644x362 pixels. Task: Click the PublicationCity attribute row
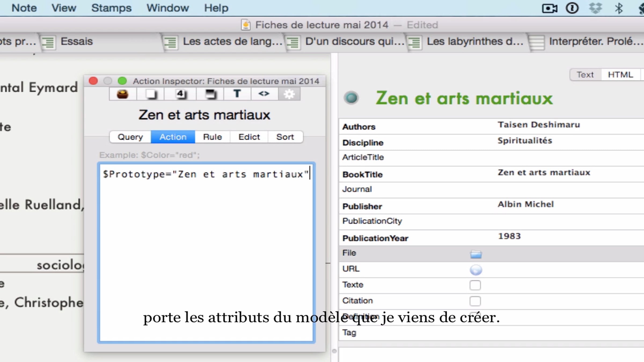click(x=491, y=221)
